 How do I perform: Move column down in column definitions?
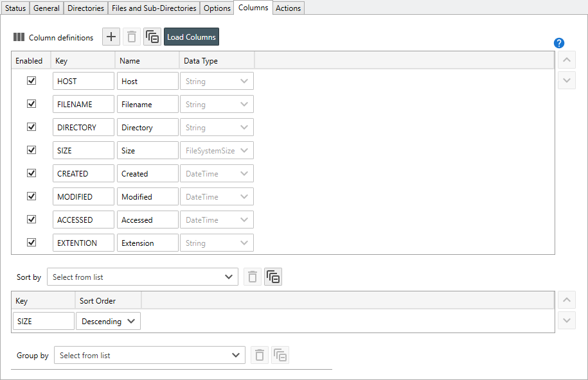coord(566,80)
